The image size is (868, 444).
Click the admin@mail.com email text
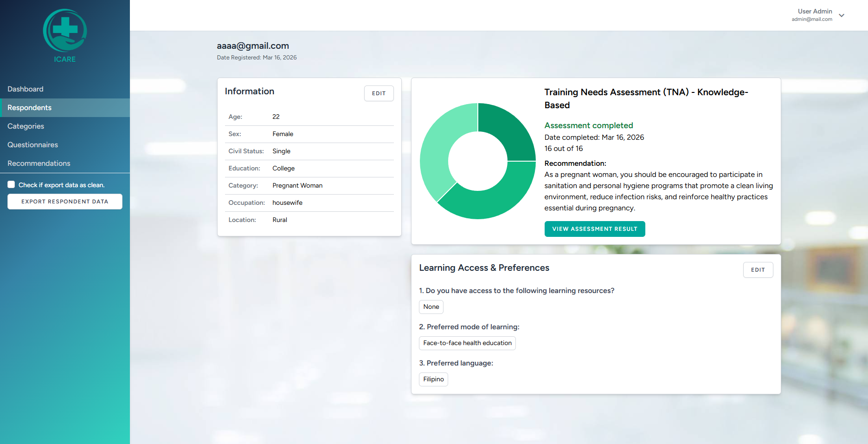point(811,19)
